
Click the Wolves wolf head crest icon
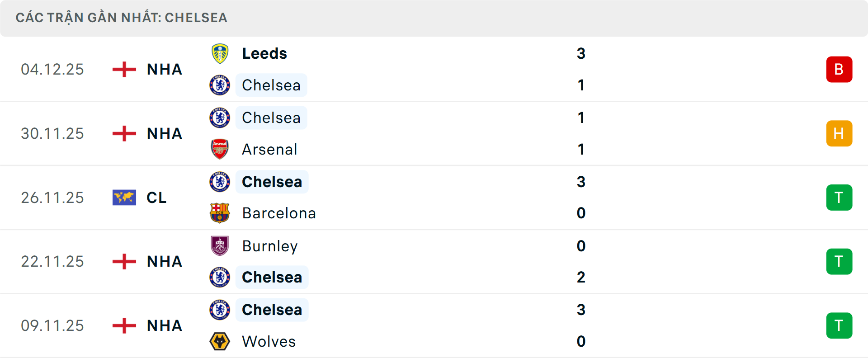pyautogui.click(x=220, y=342)
